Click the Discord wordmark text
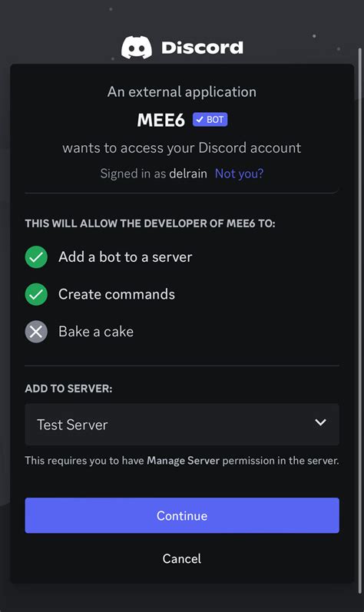This screenshot has height=612, width=364. point(202,48)
